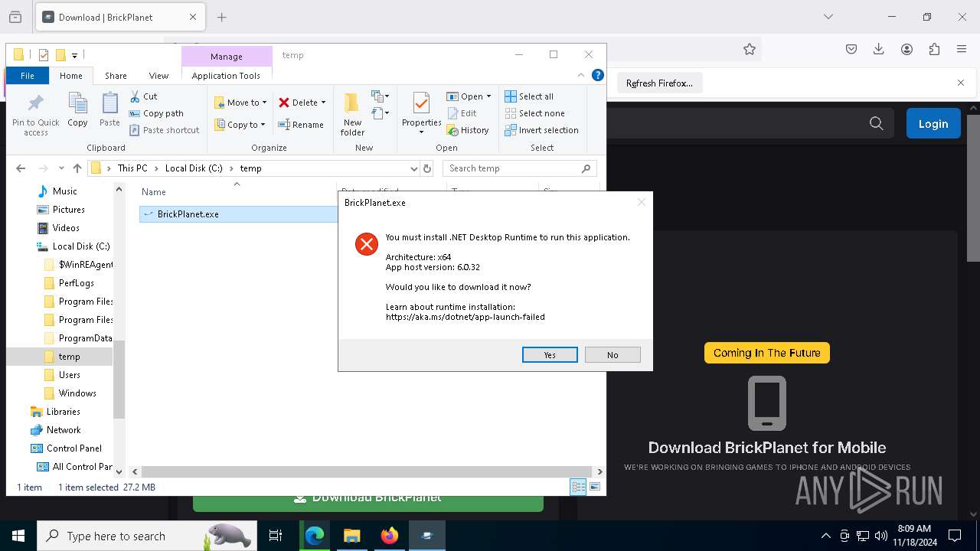The width and height of the screenshot is (980, 551).
Task: Open Firefox account icon
Action: click(x=906, y=49)
